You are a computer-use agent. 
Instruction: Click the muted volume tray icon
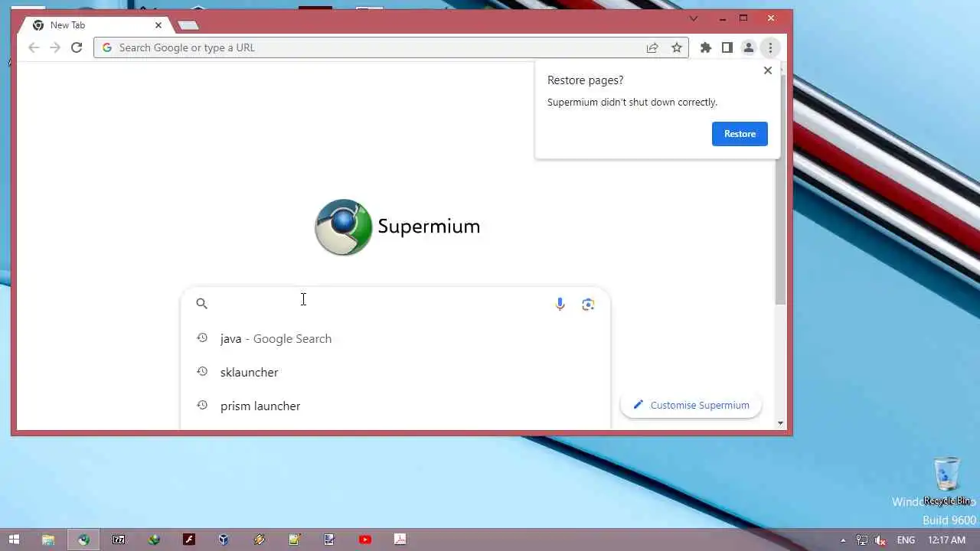[881, 540]
